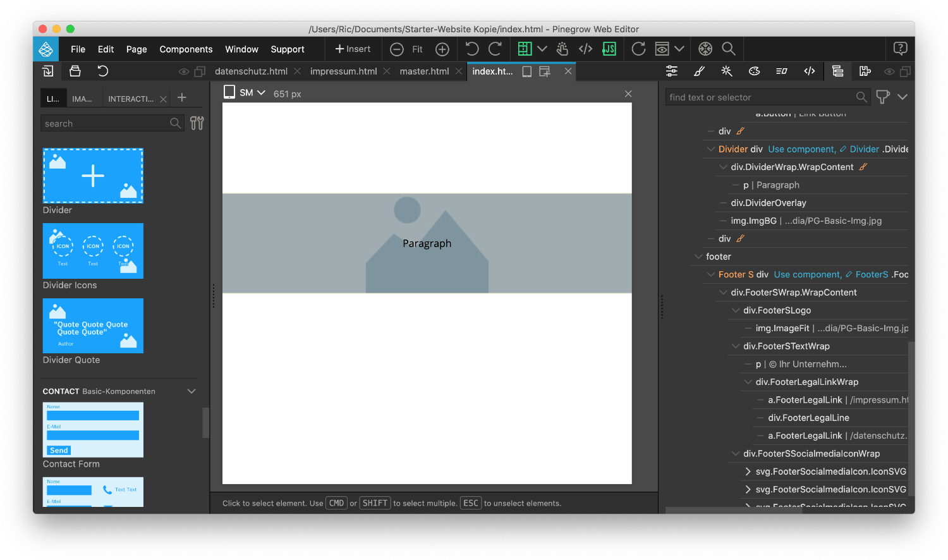This screenshot has height=560, width=948.
Task: Open the Window menu
Action: pyautogui.click(x=241, y=49)
